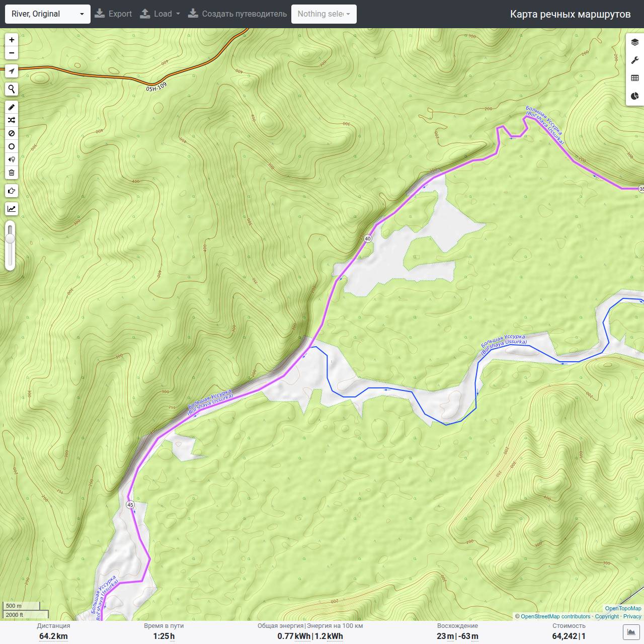Click the shuffle reverse route icon

click(x=11, y=120)
